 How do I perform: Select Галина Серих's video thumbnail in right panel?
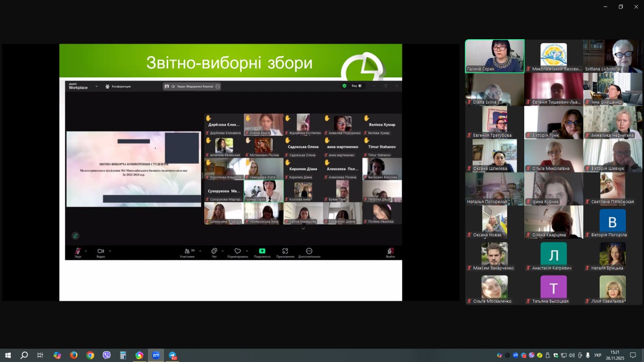pyautogui.click(x=495, y=56)
